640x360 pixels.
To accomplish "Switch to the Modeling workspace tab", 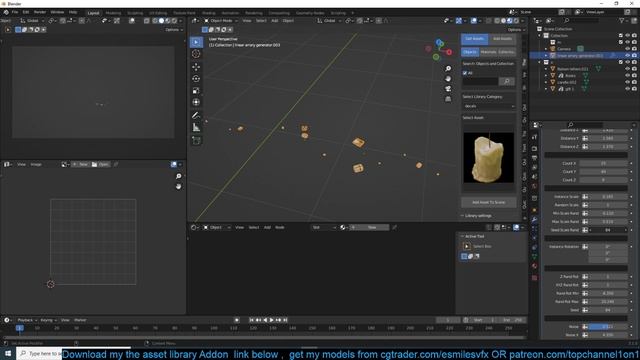I will coord(113,13).
